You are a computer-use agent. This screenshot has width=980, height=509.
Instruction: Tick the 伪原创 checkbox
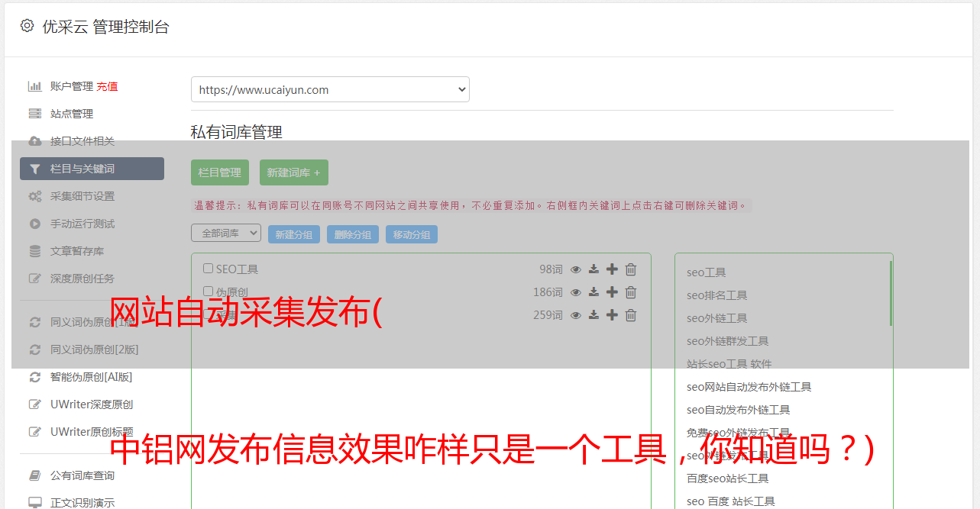tap(208, 292)
